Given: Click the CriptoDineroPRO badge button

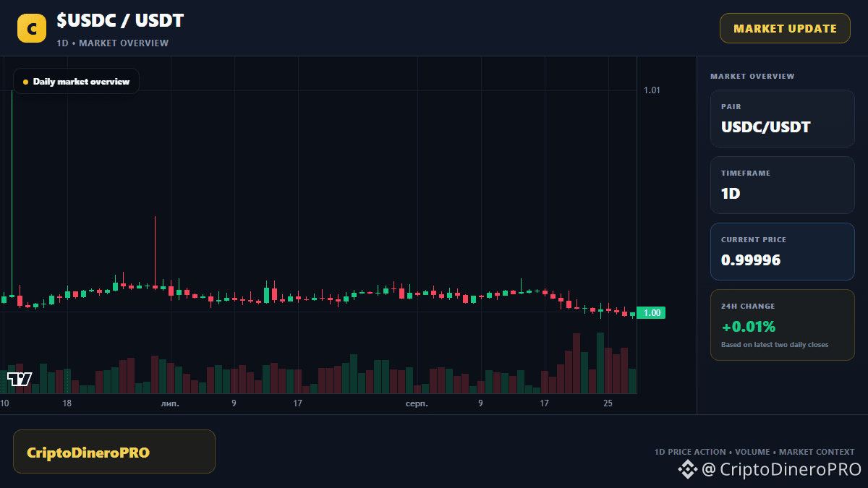Looking at the screenshot, I should [114, 452].
